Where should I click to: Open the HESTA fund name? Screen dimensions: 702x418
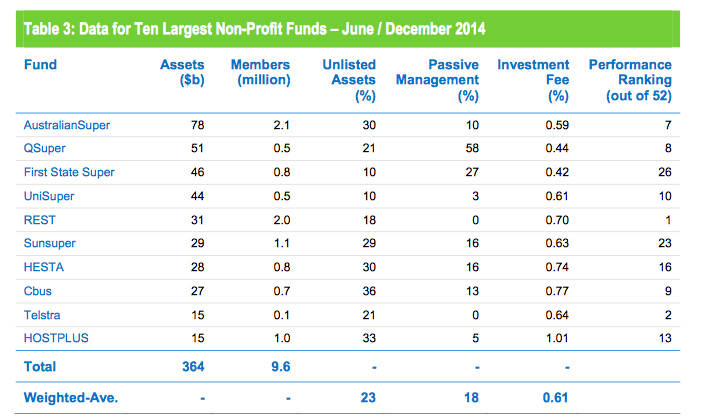42,267
